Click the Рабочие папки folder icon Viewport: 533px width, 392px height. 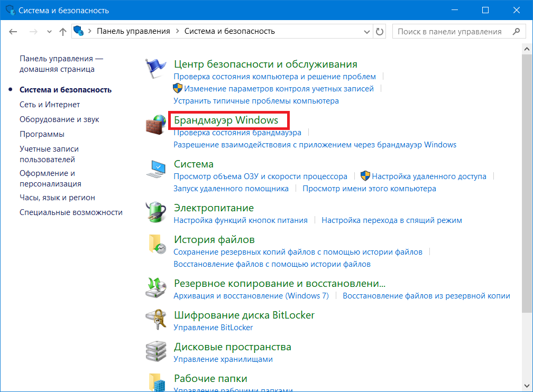tap(157, 382)
